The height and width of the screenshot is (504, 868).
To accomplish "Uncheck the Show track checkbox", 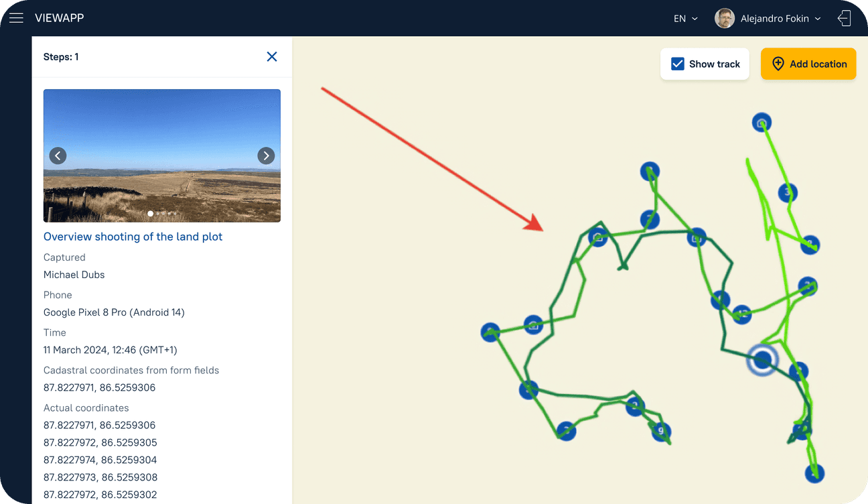I will pyautogui.click(x=678, y=64).
